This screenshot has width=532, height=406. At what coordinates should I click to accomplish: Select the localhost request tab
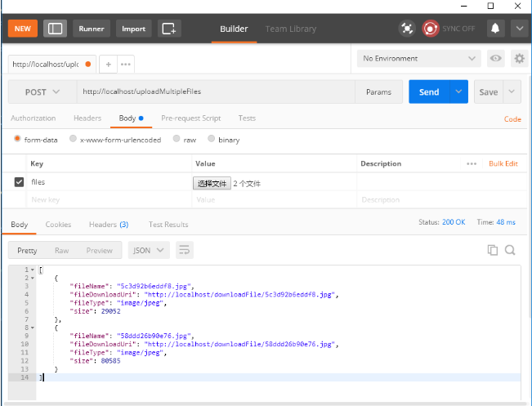click(52, 64)
